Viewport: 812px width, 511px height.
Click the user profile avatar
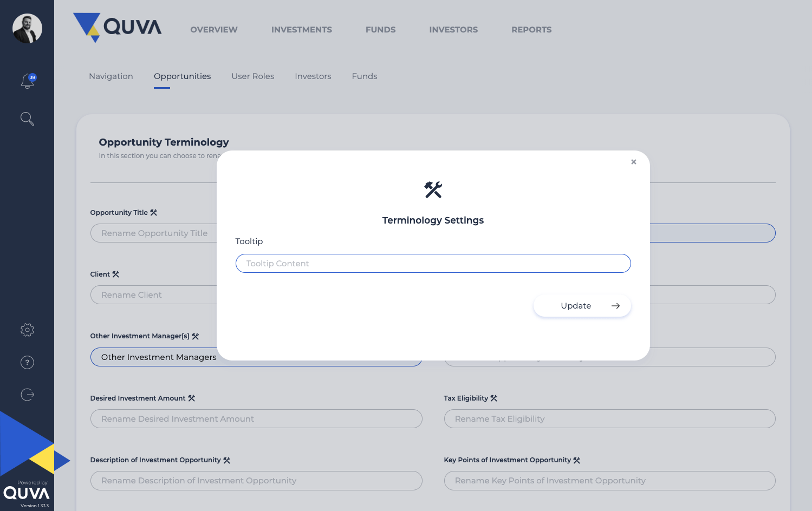[x=27, y=28]
